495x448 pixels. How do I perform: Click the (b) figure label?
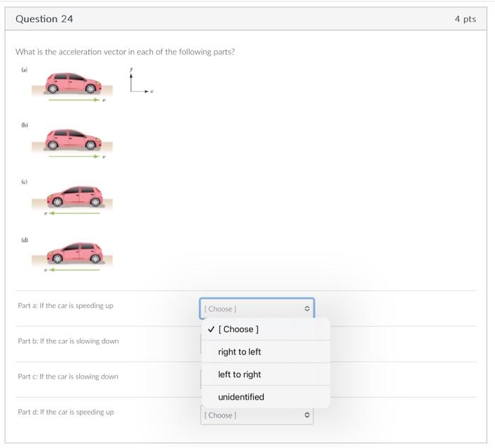point(25,125)
